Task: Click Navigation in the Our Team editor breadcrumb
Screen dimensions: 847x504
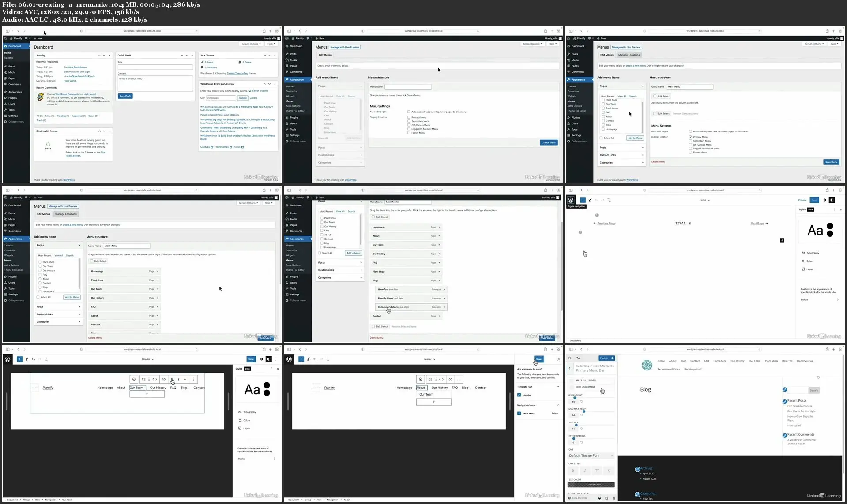Action: coord(51,500)
